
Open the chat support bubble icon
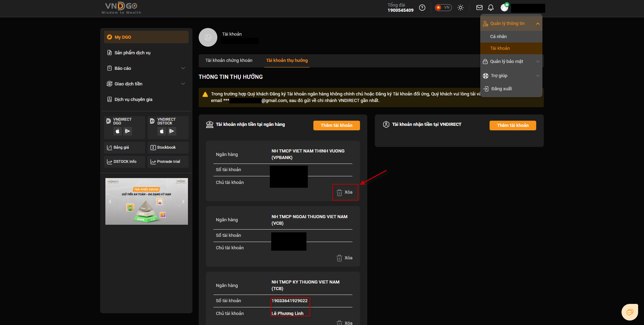630,312
